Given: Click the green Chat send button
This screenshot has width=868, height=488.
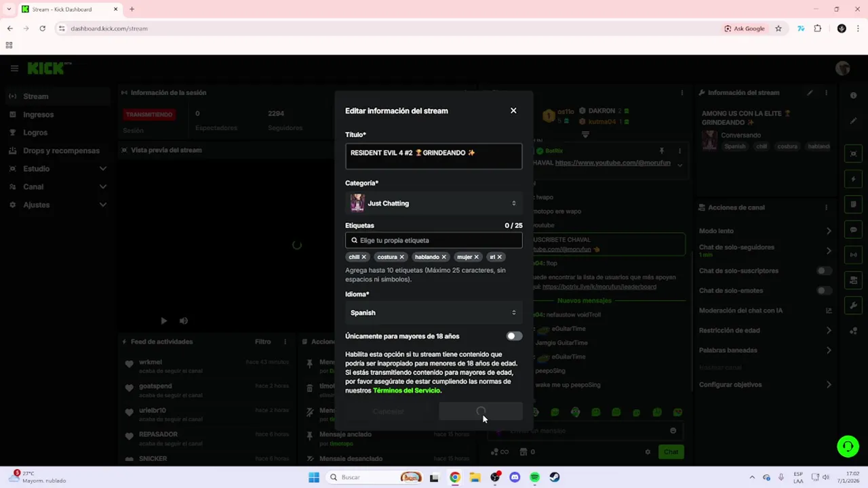Looking at the screenshot, I should 671,452.
